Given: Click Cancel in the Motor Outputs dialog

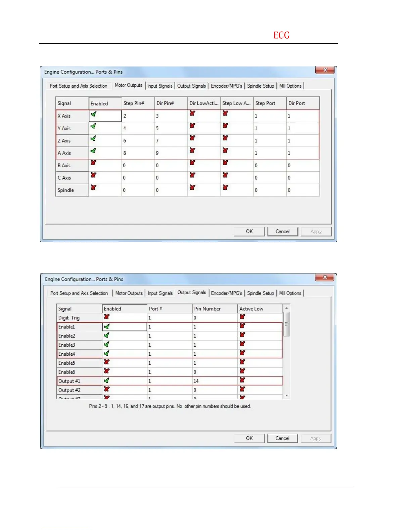Looking at the screenshot, I should pyautogui.click(x=283, y=231).
